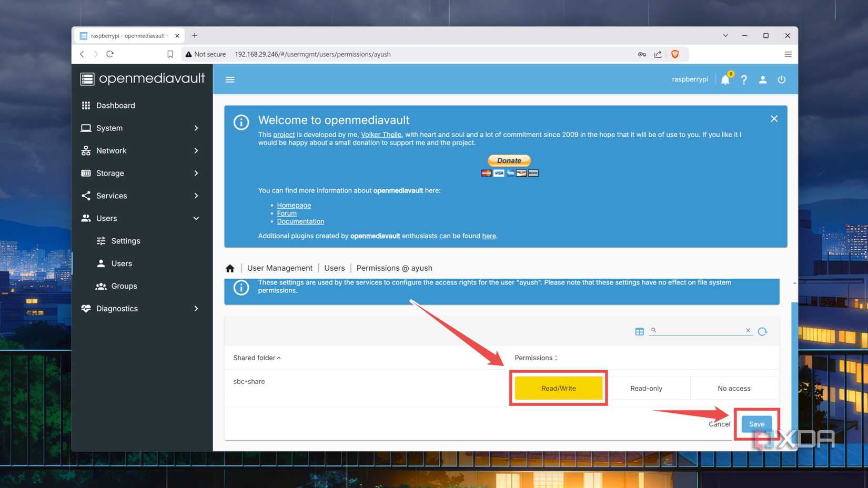Cancel the permission changes
The image size is (868, 488).
point(719,424)
